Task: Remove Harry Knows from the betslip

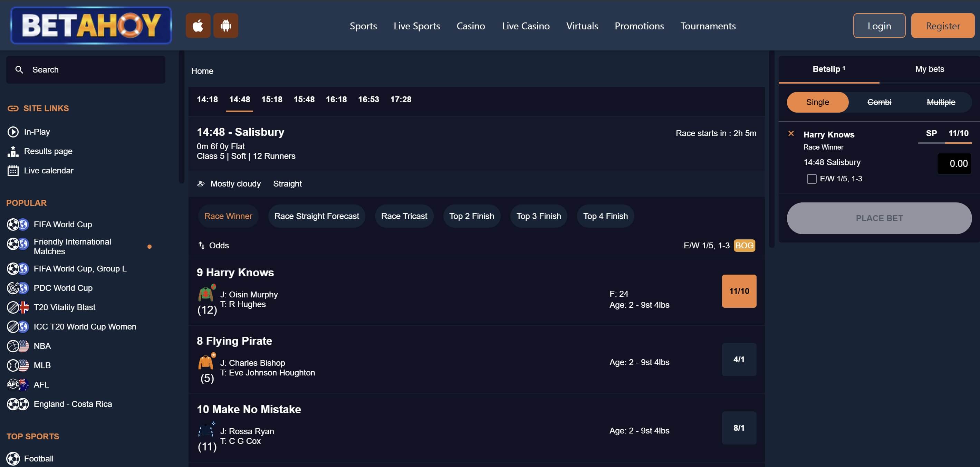Action: tap(791, 133)
